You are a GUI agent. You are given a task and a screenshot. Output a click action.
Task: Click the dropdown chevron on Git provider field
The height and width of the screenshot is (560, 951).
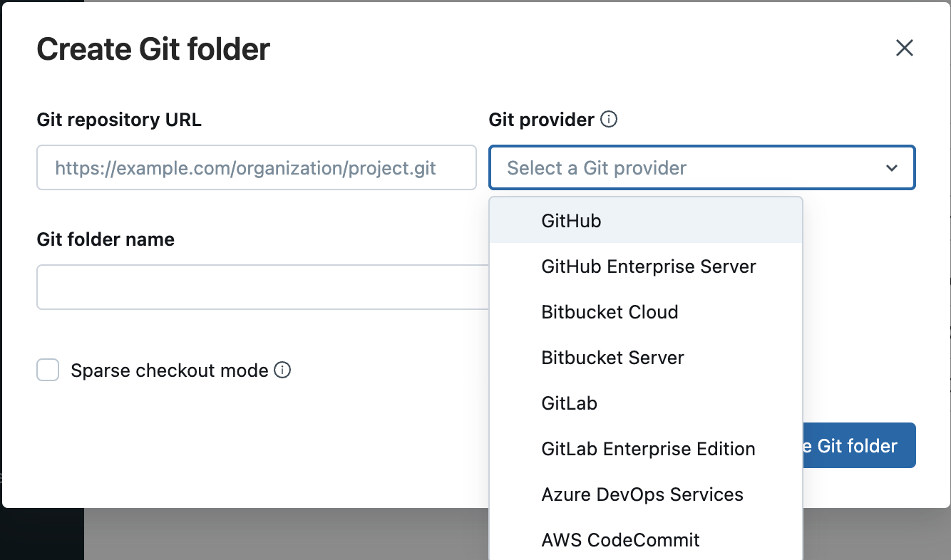pyautogui.click(x=892, y=167)
